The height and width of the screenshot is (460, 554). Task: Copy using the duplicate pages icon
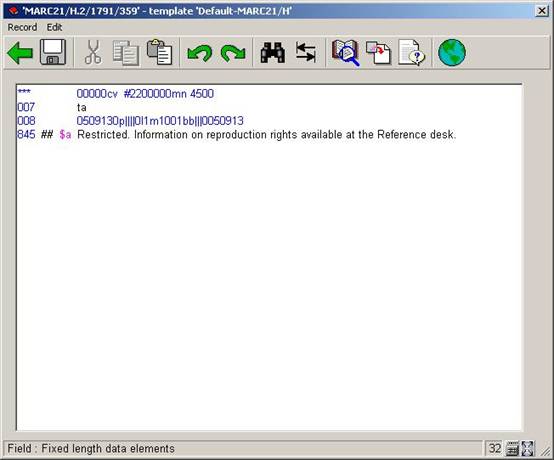pos(126,53)
